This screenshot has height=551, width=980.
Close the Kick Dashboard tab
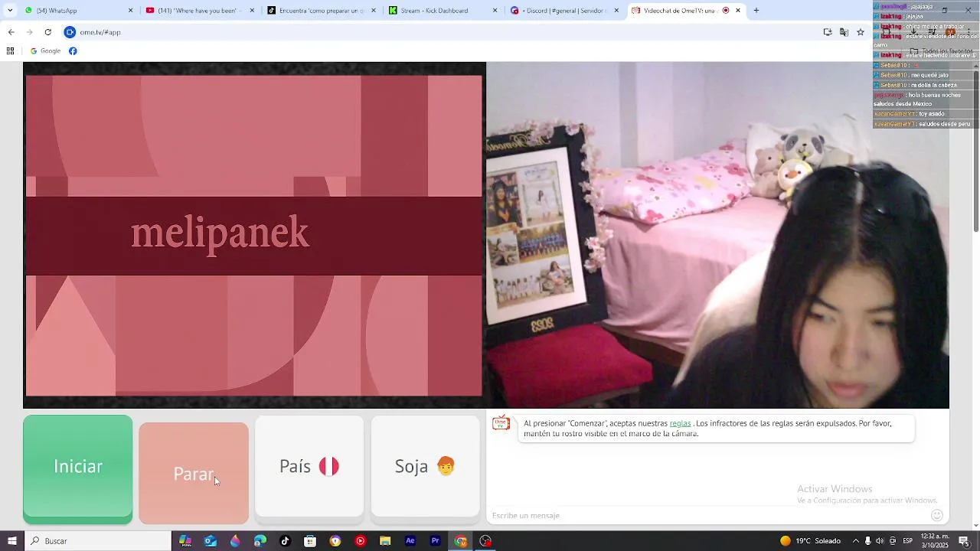[495, 11]
